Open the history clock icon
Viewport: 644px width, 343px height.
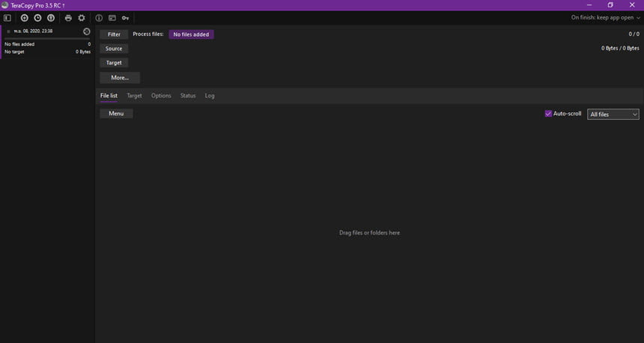point(37,18)
